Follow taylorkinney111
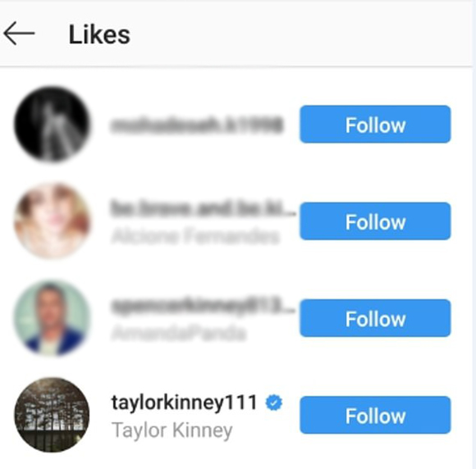 375,415
